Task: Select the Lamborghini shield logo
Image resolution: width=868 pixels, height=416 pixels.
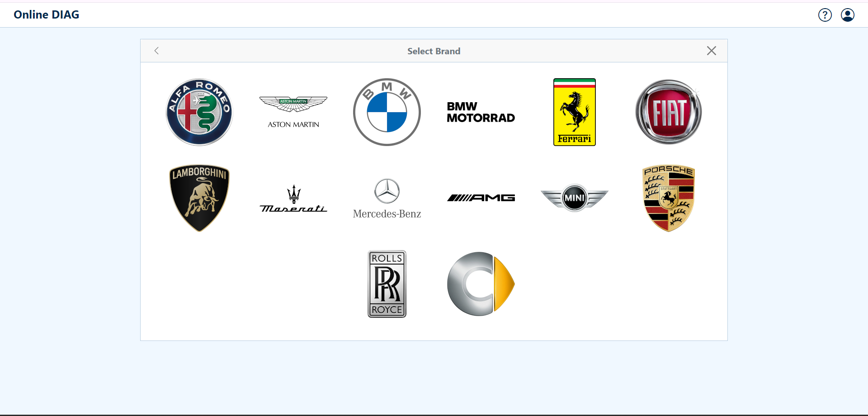Action: (x=199, y=198)
